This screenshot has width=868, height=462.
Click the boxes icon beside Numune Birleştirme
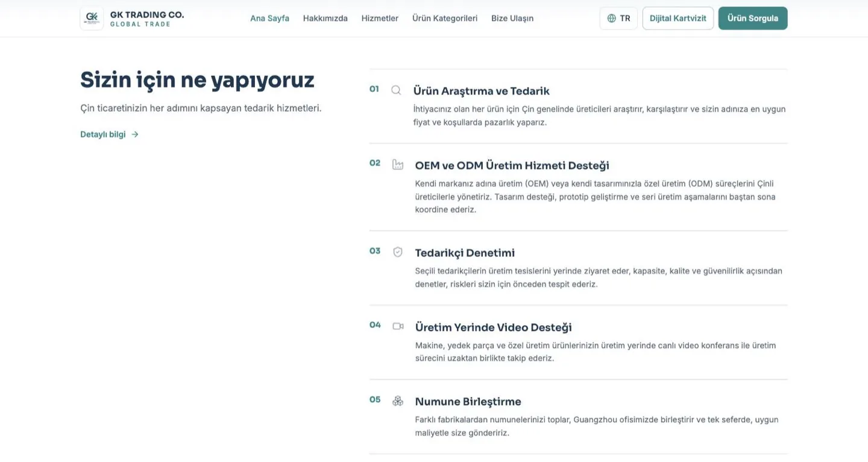[398, 401]
